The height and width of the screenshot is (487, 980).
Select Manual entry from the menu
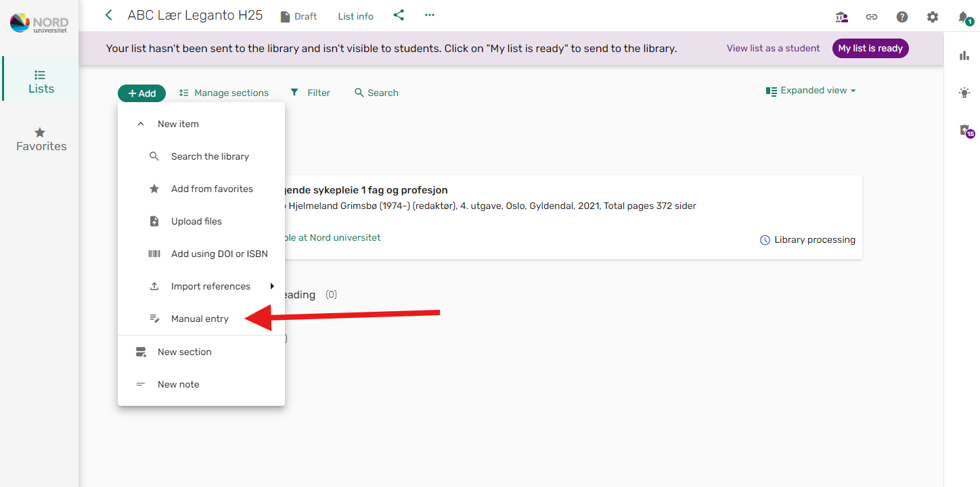pos(201,319)
